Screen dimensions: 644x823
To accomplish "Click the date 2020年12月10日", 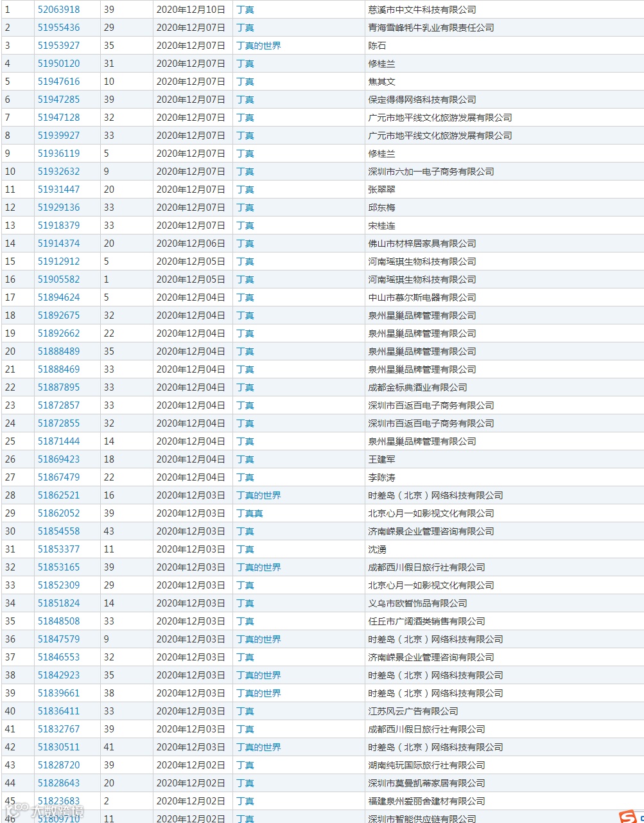I will click(191, 10).
